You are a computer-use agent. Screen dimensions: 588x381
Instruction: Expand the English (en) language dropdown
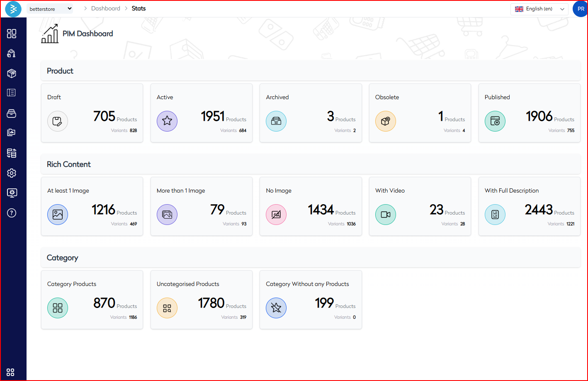(x=539, y=9)
